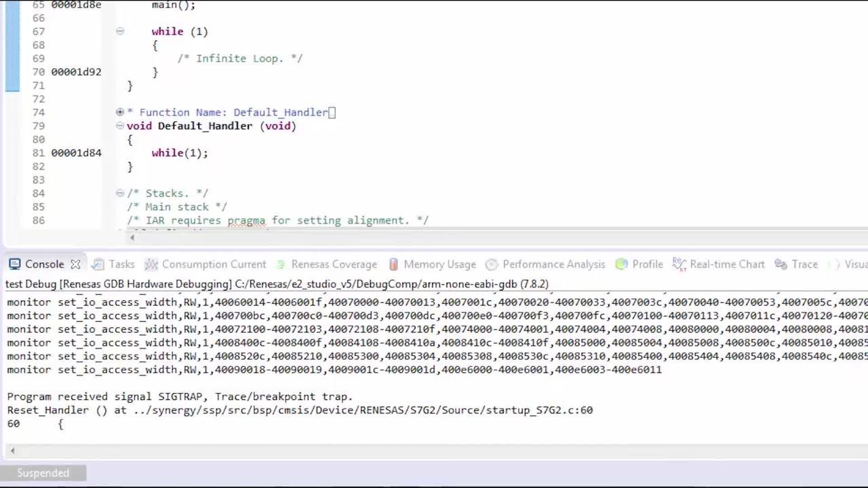Toggle a breakpoint beside line 67
The image size is (868, 488).
[x=14, y=31]
